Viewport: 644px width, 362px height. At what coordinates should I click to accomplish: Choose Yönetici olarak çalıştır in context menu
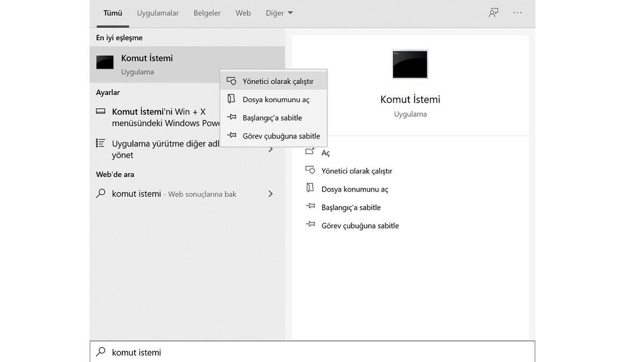[x=278, y=81]
